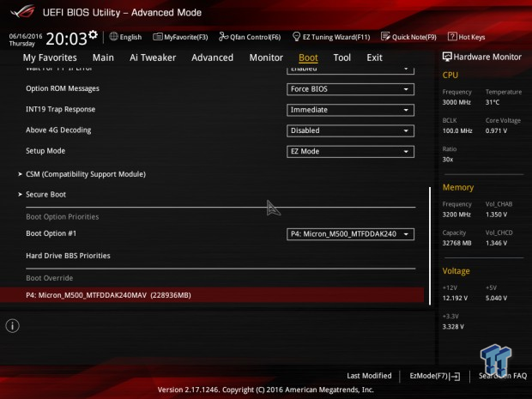The image size is (532, 399).
Task: Click CPU frequency value 3000 MHz
Action: coord(456,102)
